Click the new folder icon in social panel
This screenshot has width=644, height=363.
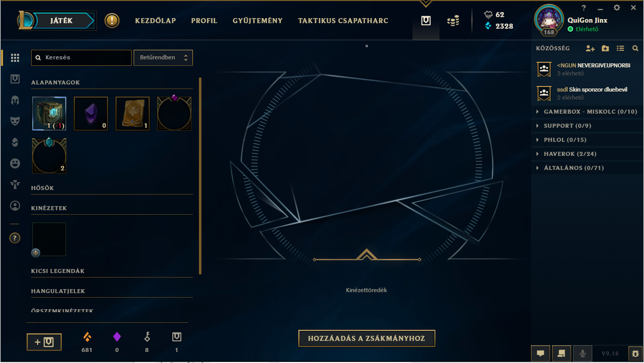pos(605,48)
